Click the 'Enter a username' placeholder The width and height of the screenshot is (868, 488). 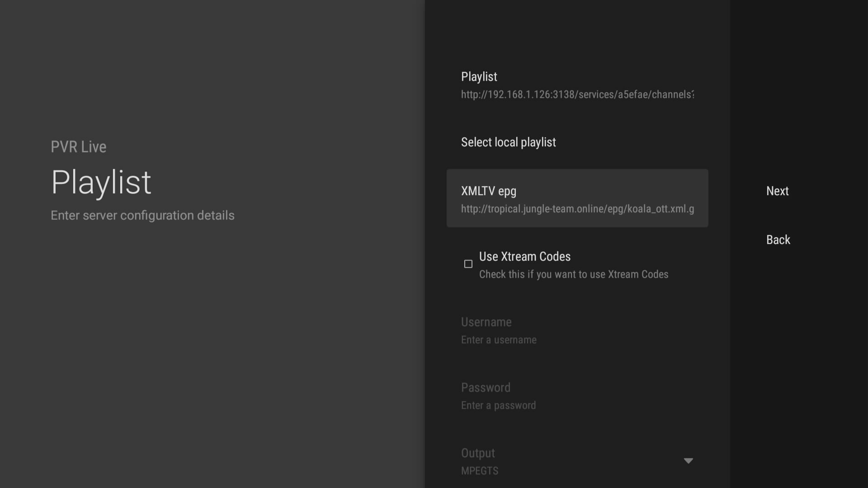[x=498, y=340]
